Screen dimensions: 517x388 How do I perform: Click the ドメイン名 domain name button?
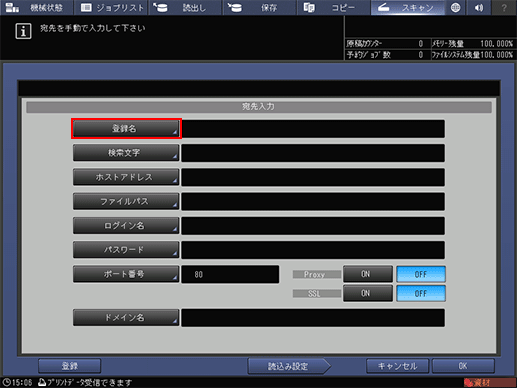click(x=126, y=317)
